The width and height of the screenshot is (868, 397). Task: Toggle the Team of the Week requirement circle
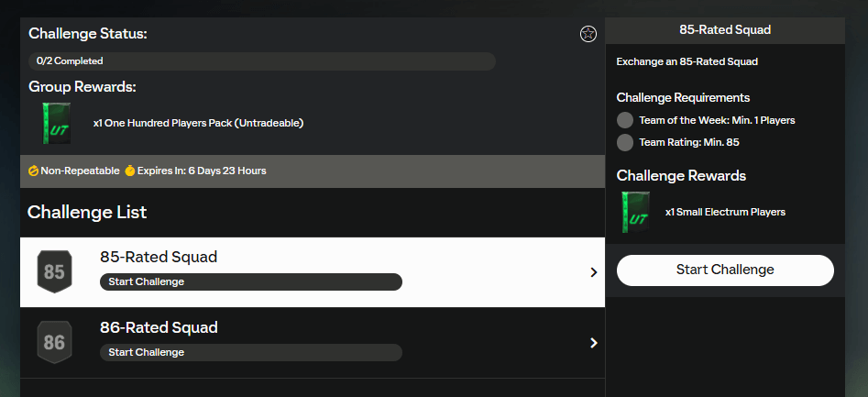625,120
